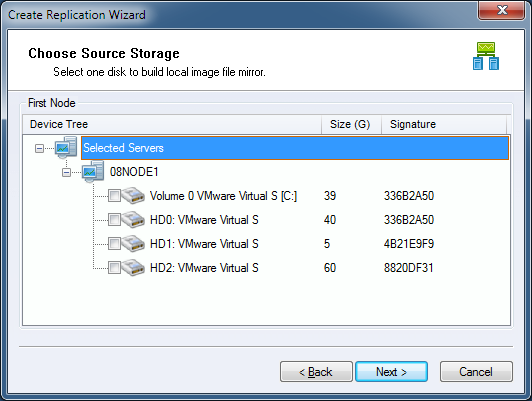Click the HD2 disk drive icon
Screen dimensions: 532x401
(133, 268)
